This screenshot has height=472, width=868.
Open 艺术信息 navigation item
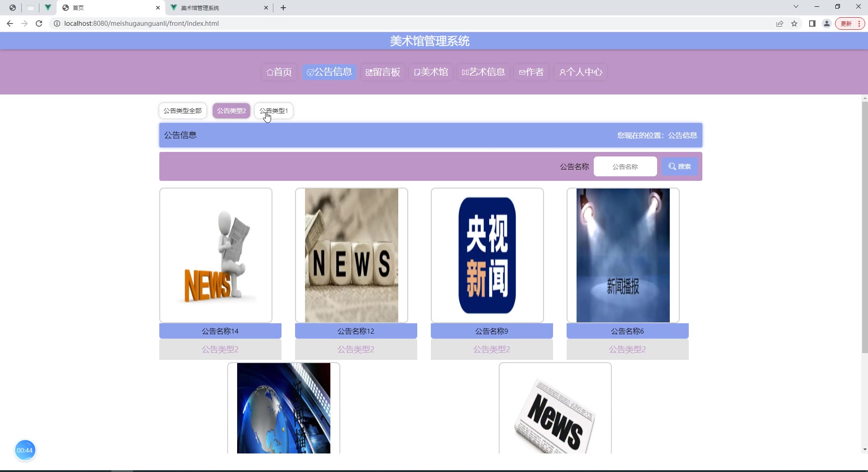[483, 72]
